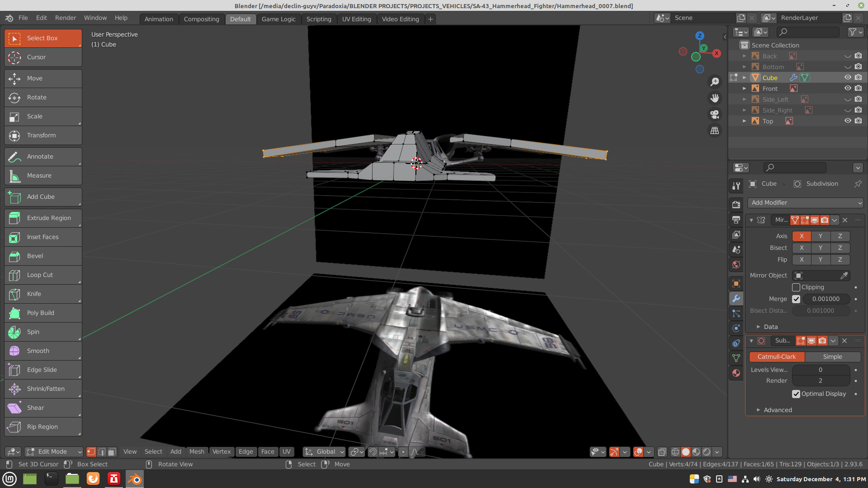Show the Back image in viewport

pos(848,56)
